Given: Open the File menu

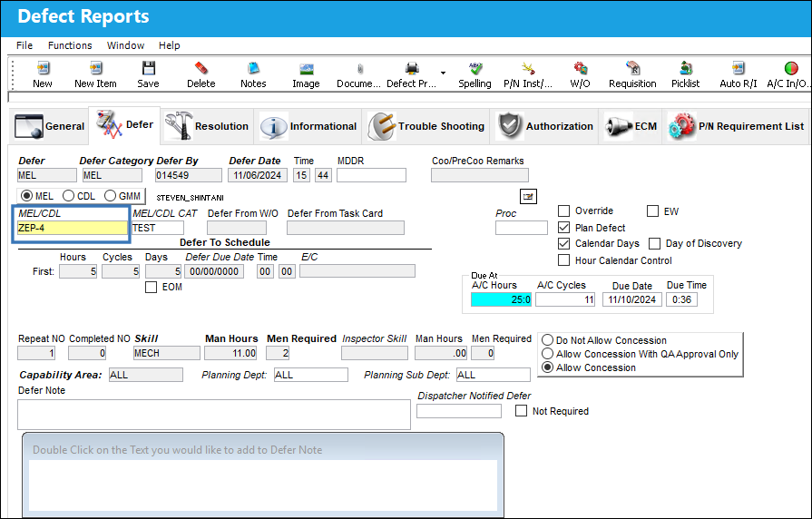Looking at the screenshot, I should (24, 45).
